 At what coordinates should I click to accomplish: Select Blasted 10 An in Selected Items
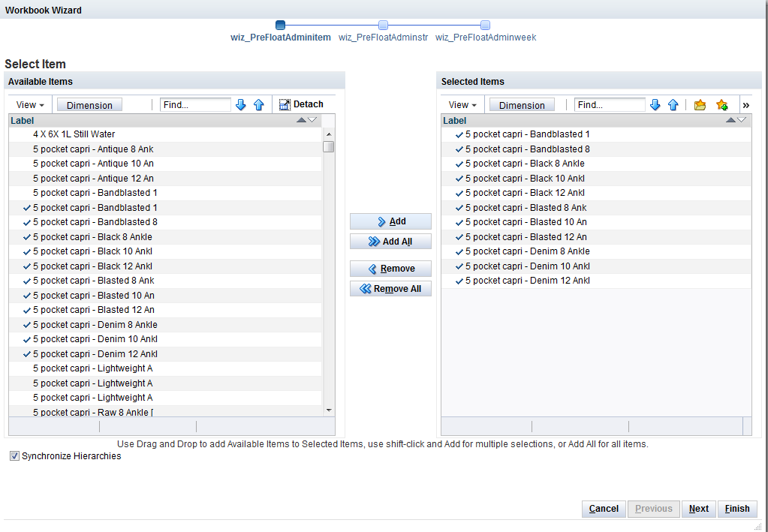(x=596, y=221)
